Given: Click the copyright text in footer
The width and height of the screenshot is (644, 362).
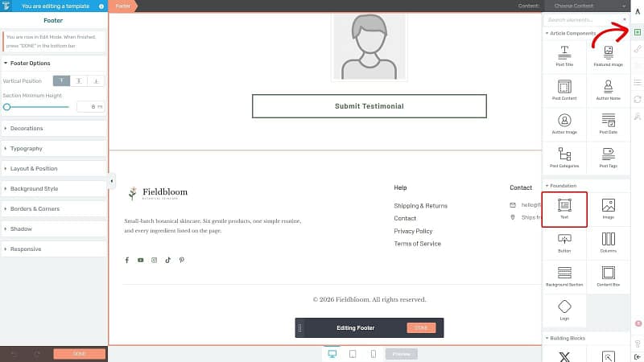Looking at the screenshot, I should pyautogui.click(x=369, y=299).
